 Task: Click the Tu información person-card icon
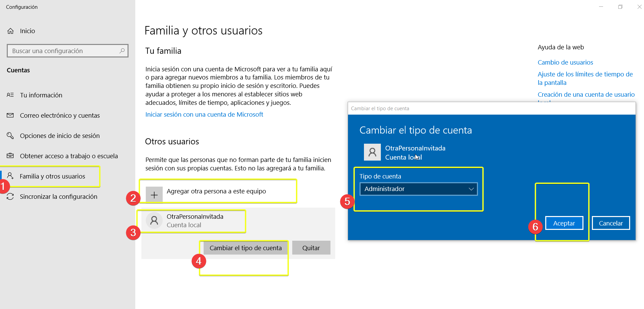[10, 95]
